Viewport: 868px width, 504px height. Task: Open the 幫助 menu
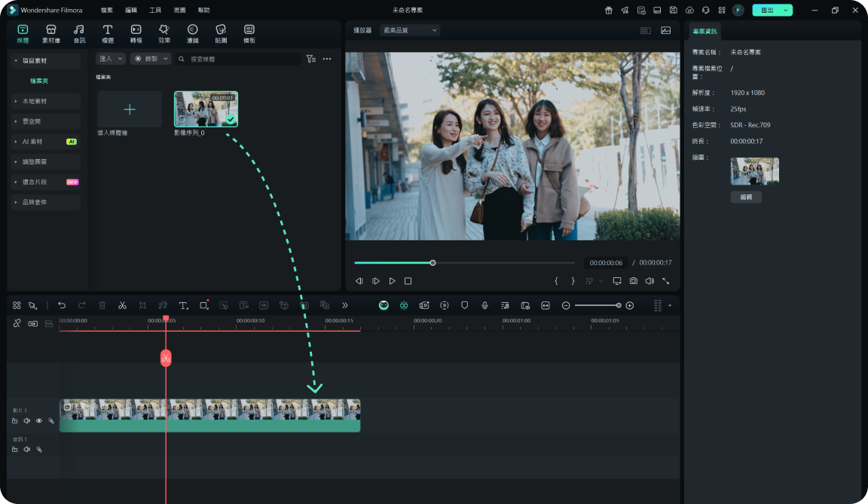[x=203, y=10]
